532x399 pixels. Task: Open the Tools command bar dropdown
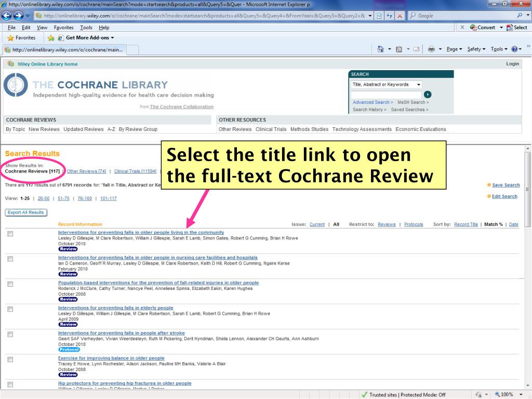[x=499, y=49]
